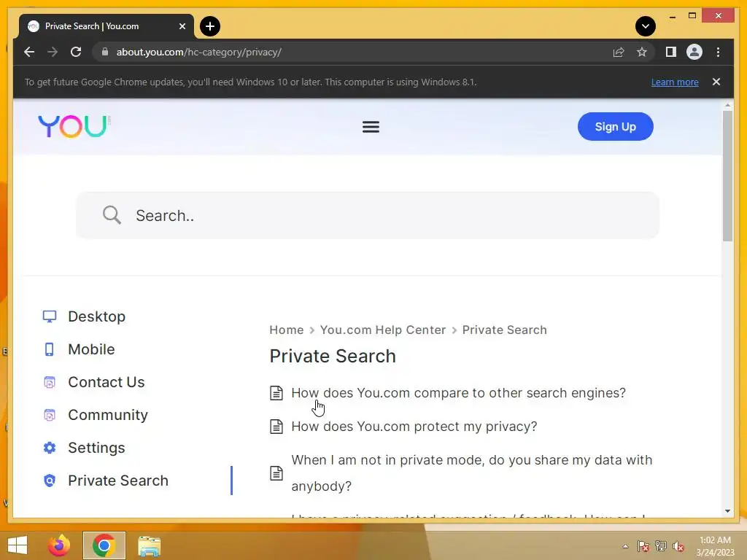Screen dimensions: 747x560
Task: Click document icon beside protect my privacy
Action: coord(276,426)
